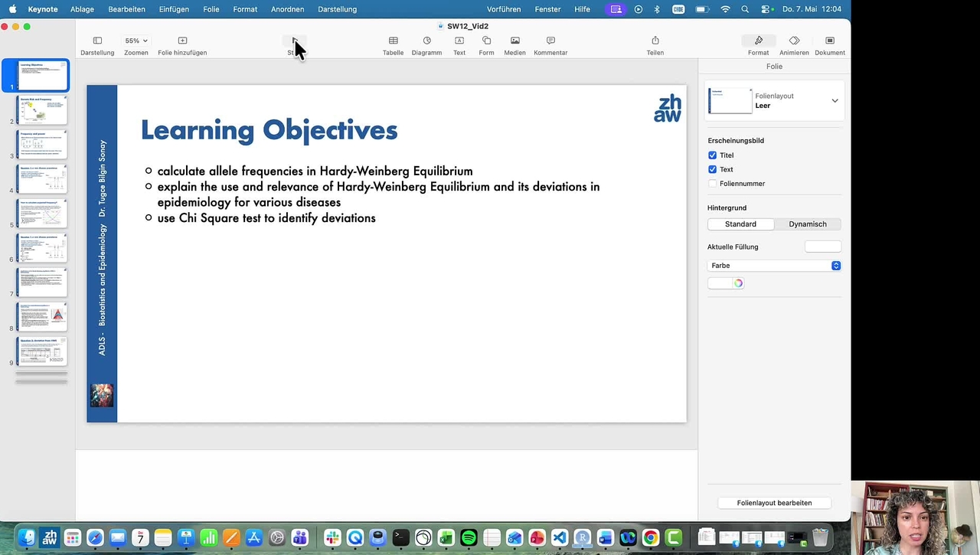Open the Animieren inspector
The width and height of the screenshot is (980, 555).
click(x=794, y=46)
